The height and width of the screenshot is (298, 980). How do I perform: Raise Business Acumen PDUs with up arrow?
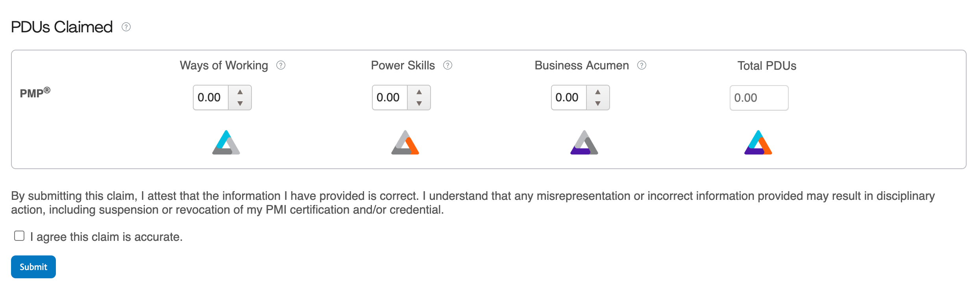pyautogui.click(x=598, y=92)
